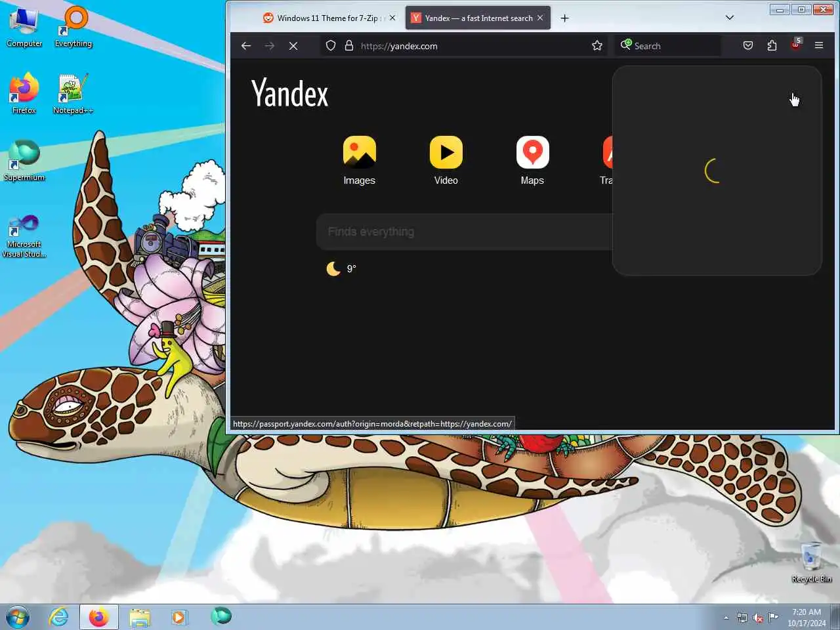
Task: Open the clock showing 7:20 AM
Action: [807, 617]
